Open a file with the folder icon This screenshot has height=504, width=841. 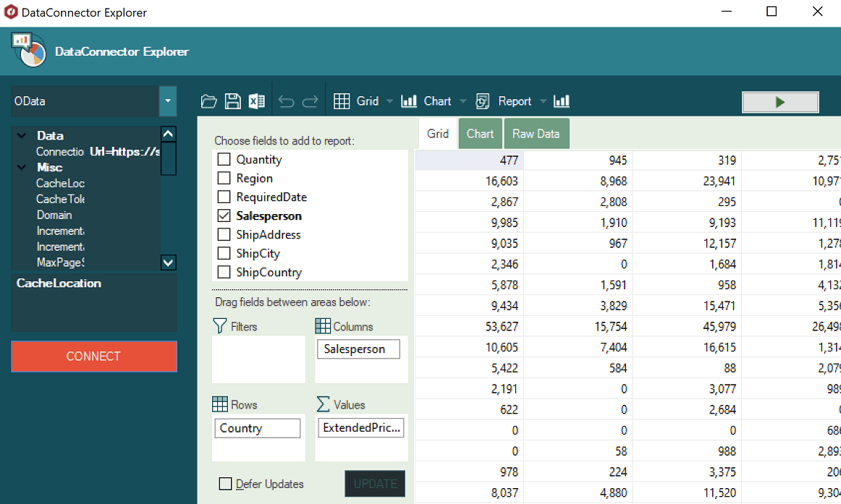(x=208, y=101)
